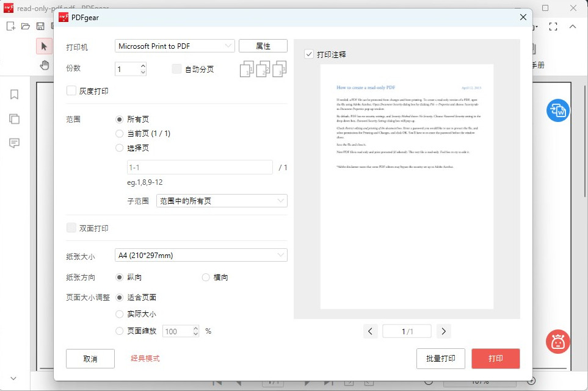Open the Bookmarks panel in the left sidebar
This screenshot has height=391, width=588.
coord(13,95)
